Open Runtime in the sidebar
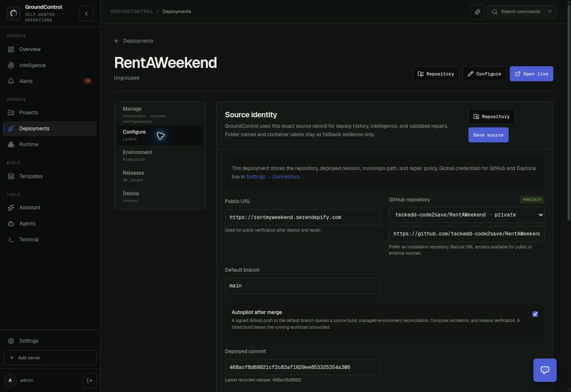 pyautogui.click(x=50, y=144)
